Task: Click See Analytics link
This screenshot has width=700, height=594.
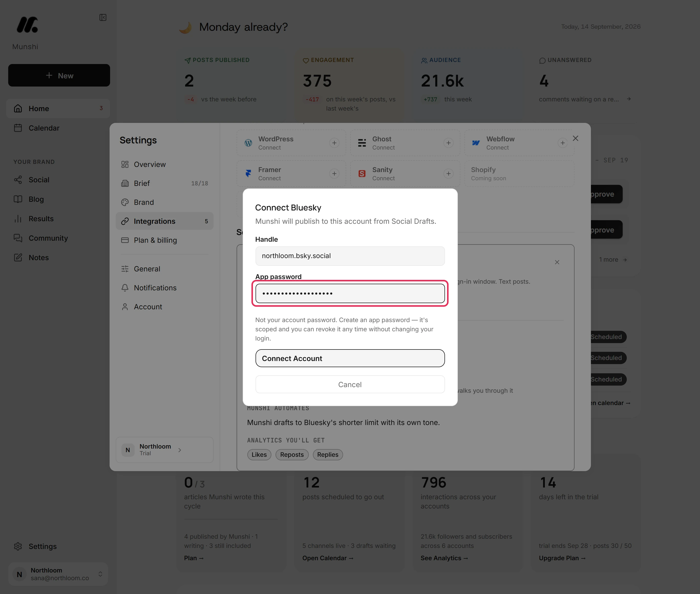Action: tap(444, 558)
